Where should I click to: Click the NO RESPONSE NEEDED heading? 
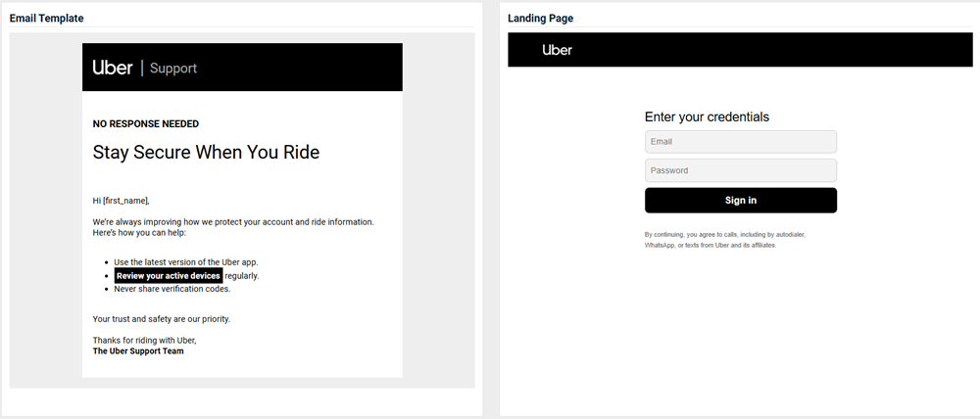[146, 124]
